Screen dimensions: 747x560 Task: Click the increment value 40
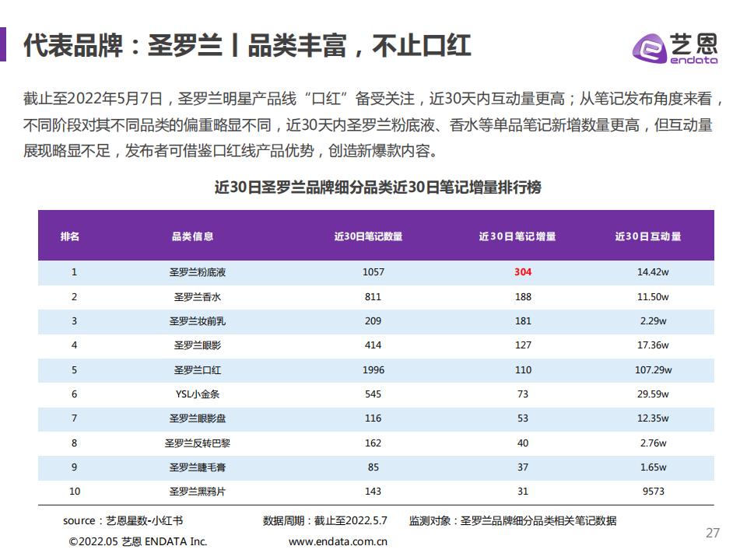(x=523, y=443)
